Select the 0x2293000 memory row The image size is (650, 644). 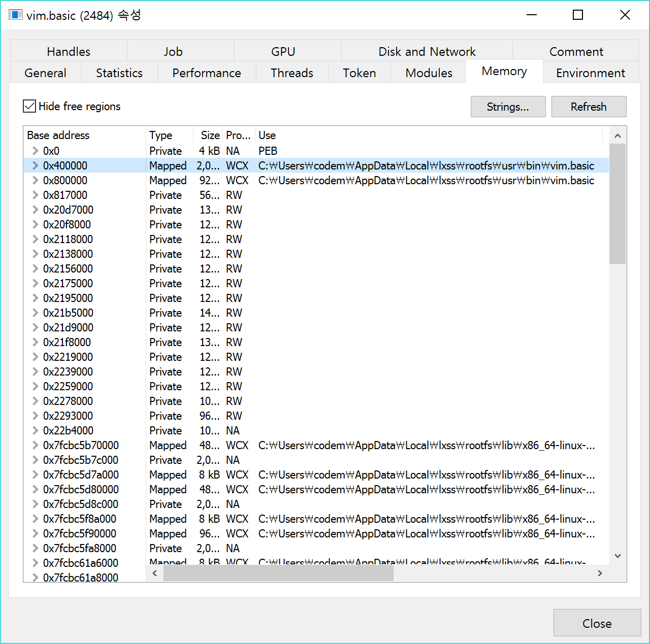tap(68, 416)
